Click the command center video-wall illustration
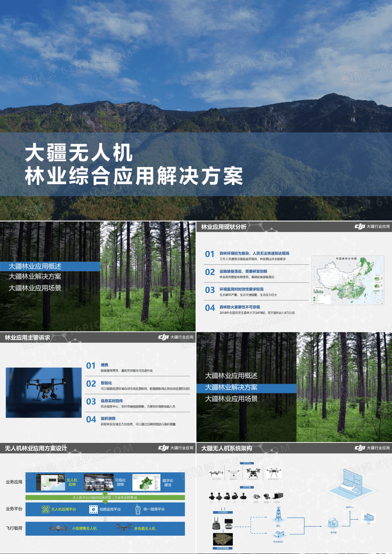 (351, 486)
